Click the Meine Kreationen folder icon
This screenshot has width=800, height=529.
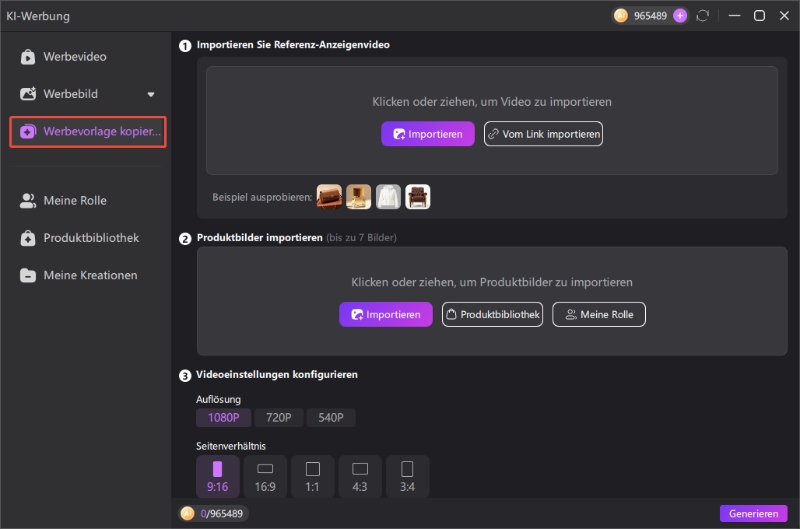point(28,275)
